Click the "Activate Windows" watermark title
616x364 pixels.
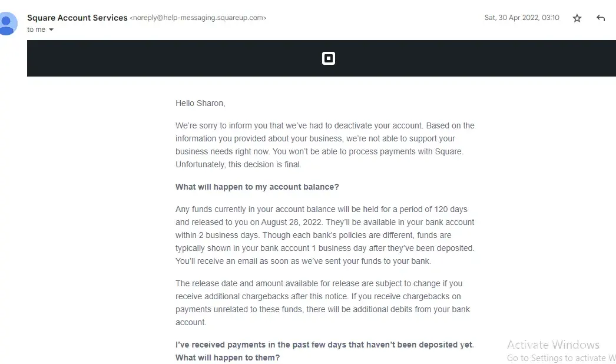coord(553,345)
